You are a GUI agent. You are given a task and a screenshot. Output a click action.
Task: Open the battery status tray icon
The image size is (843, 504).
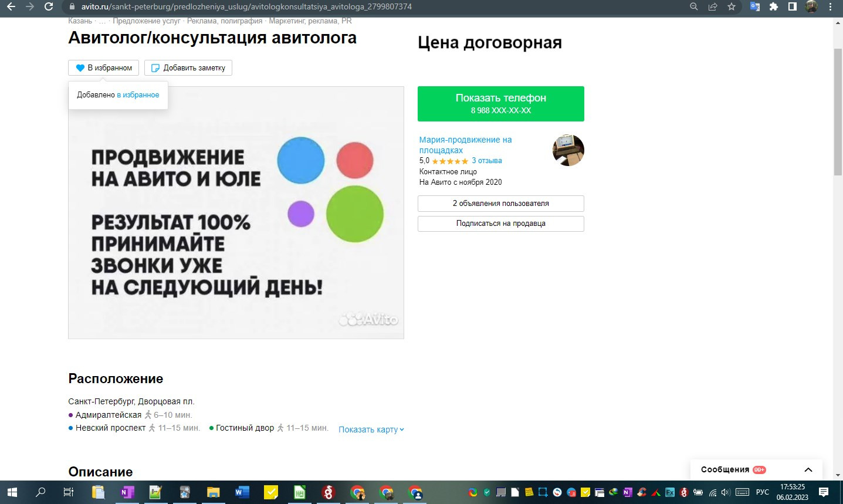coord(698,493)
